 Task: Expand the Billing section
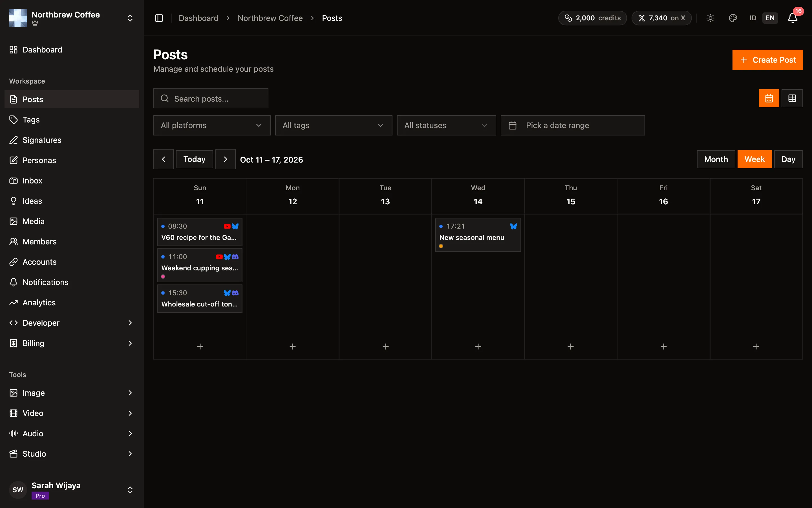(x=72, y=343)
